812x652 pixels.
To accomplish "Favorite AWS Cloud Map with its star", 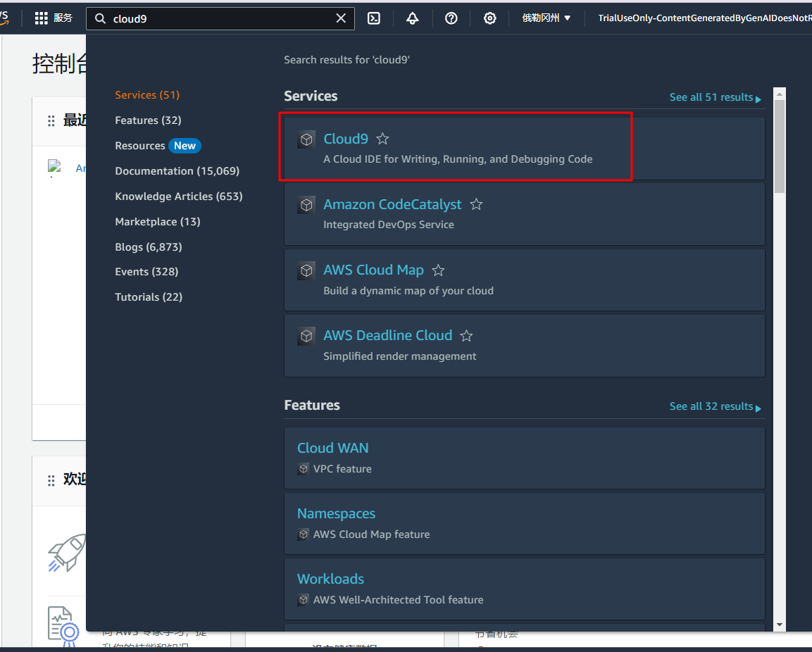I will click(438, 270).
